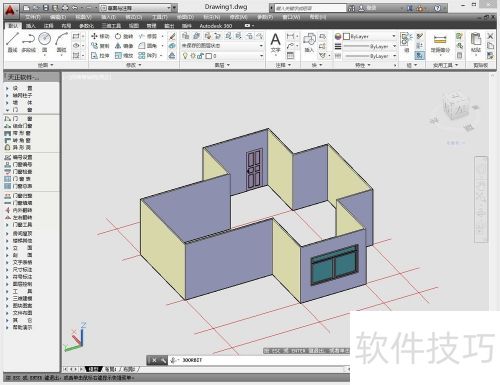The width and height of the screenshot is (500, 385).
Task: Click the Trim (修剪) tool
Action: coord(148,36)
